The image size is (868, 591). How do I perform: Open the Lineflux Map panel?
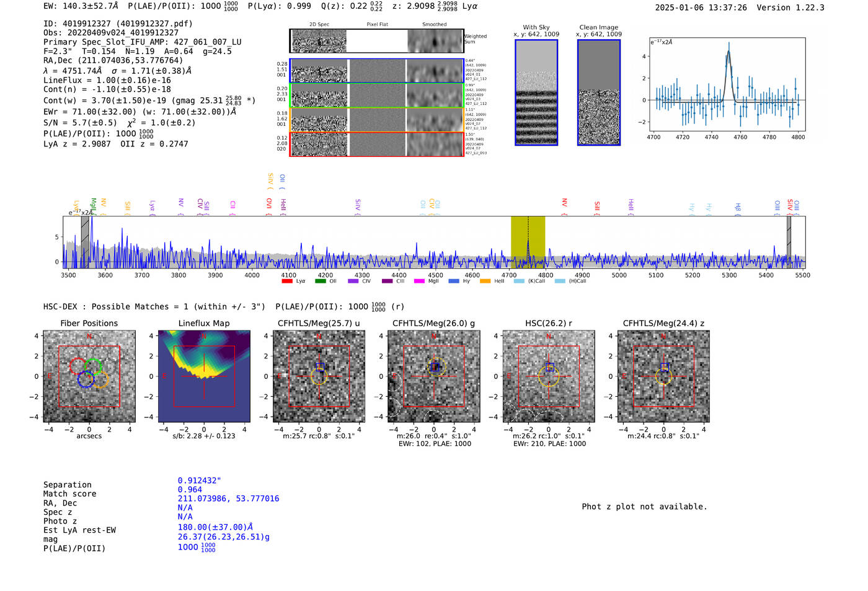tap(204, 376)
